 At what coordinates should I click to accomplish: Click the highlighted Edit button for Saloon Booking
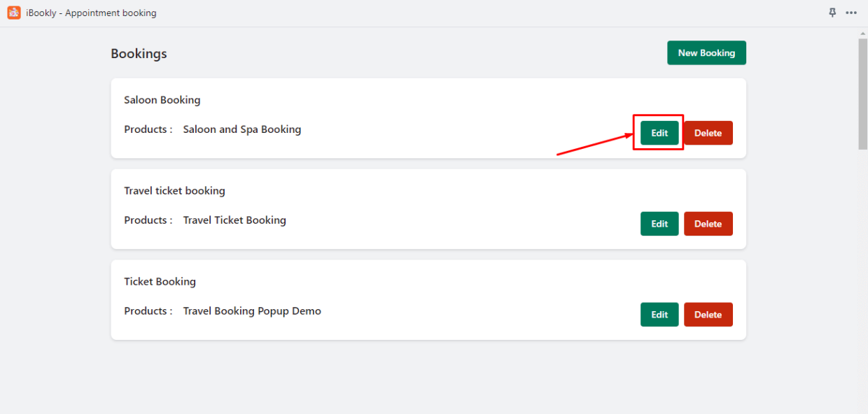(x=658, y=132)
